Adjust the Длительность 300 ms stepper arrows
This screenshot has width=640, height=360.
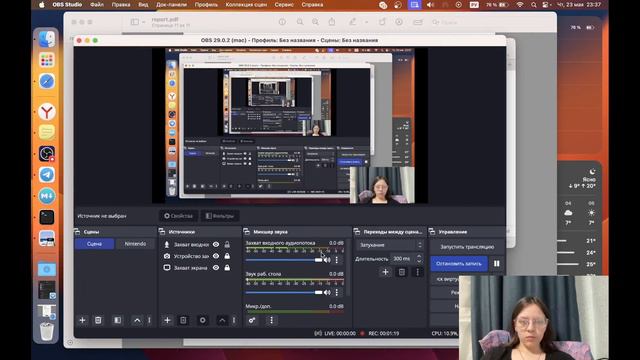[419, 258]
